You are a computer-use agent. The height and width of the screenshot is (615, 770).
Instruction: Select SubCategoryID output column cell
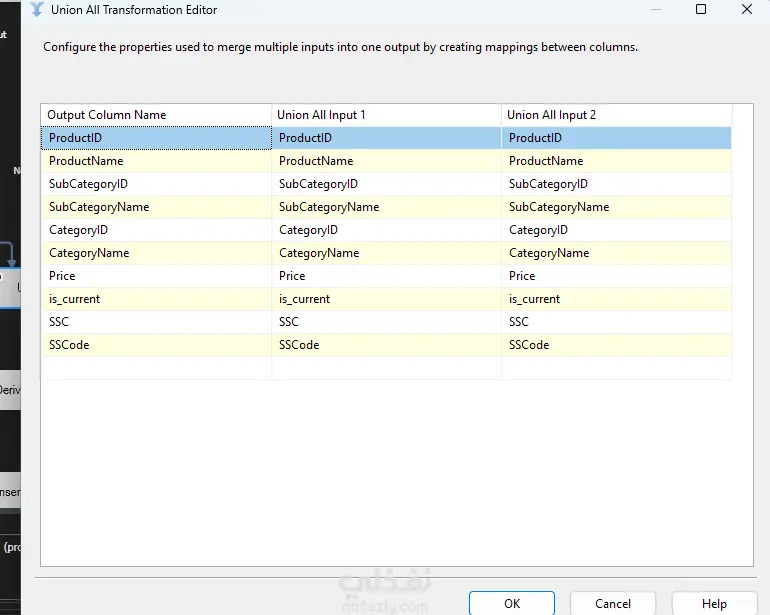(x=156, y=184)
